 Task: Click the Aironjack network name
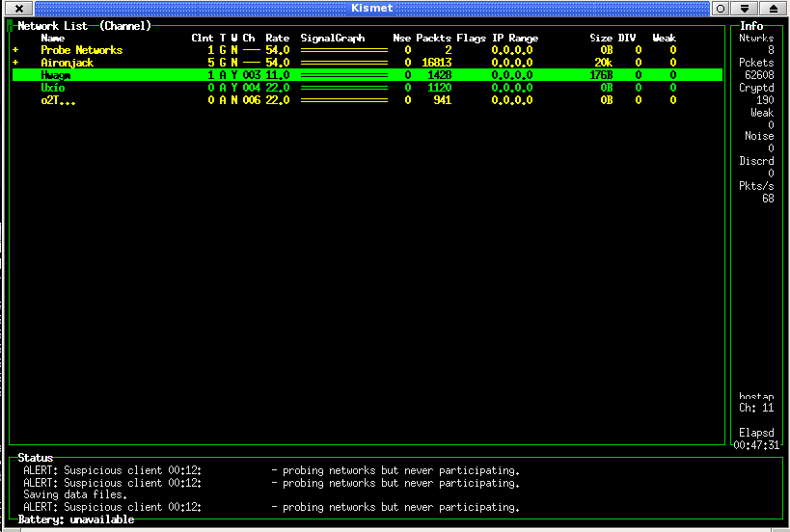tap(67, 63)
